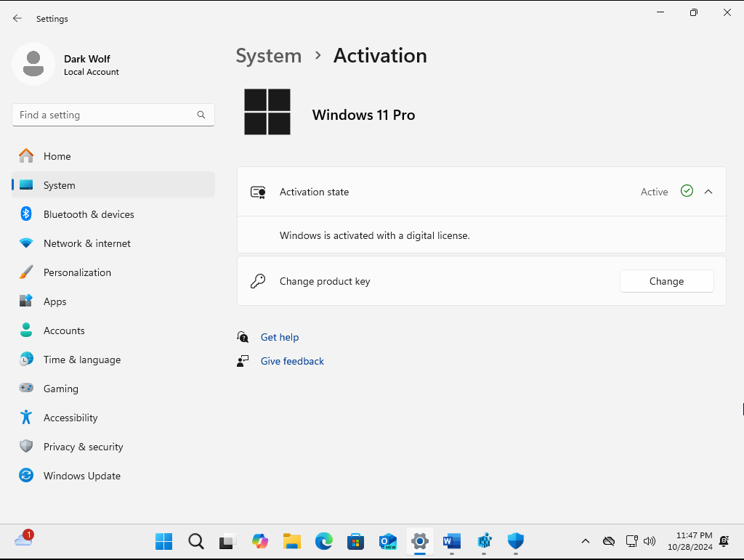Open the clock and date flyout

pyautogui.click(x=690, y=541)
